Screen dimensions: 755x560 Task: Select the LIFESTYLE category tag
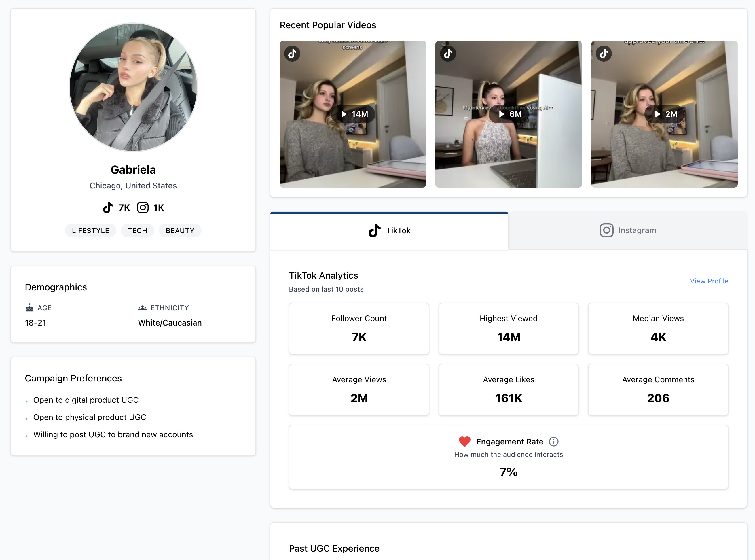[x=90, y=230]
